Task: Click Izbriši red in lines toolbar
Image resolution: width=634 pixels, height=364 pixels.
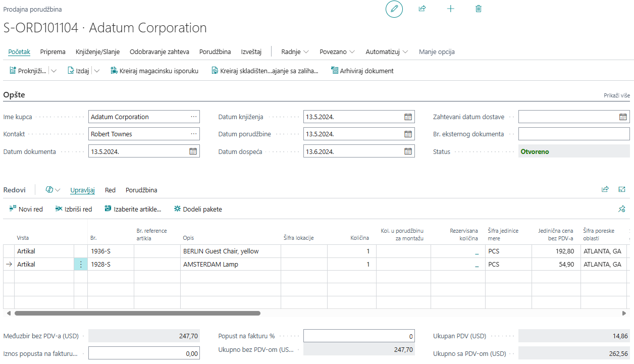Action: [x=74, y=209]
